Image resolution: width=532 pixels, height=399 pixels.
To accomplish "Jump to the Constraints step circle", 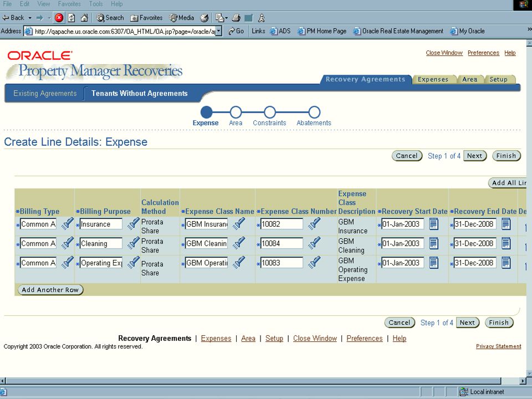I will tap(270, 112).
